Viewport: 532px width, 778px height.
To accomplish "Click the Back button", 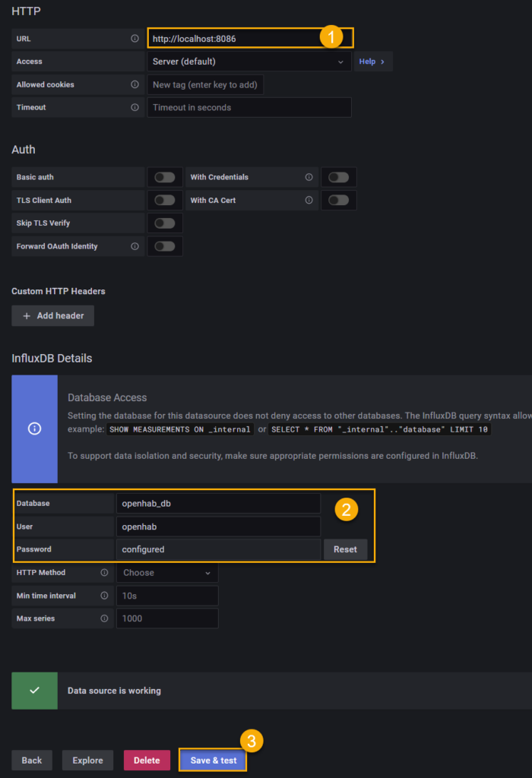I will click(x=32, y=760).
